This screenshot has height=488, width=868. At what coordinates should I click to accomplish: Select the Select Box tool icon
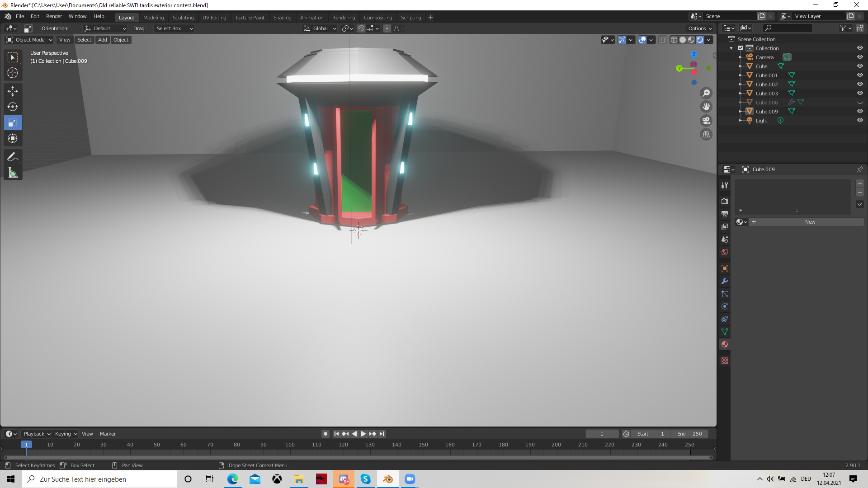13,57
